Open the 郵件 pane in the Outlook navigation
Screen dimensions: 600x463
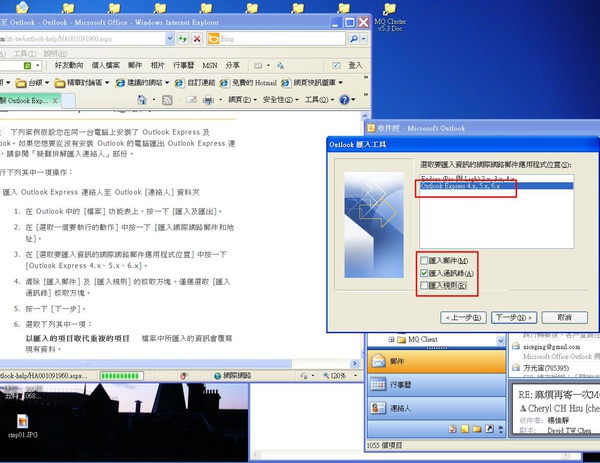[436, 362]
